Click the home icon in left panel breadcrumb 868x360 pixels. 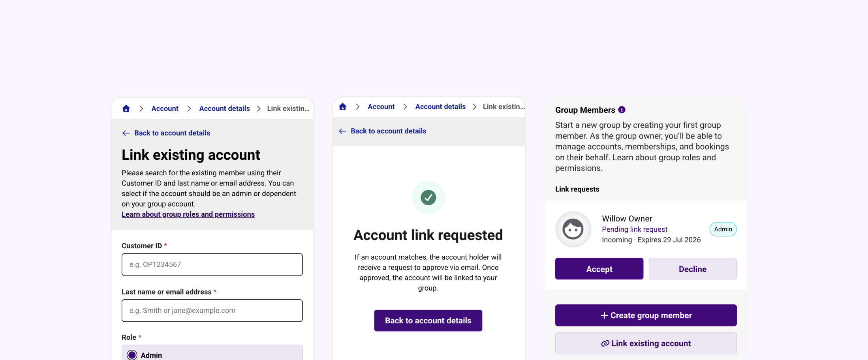126,109
